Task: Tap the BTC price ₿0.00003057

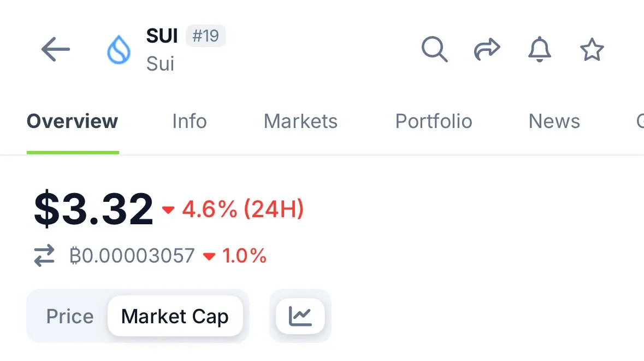Action: tap(132, 255)
